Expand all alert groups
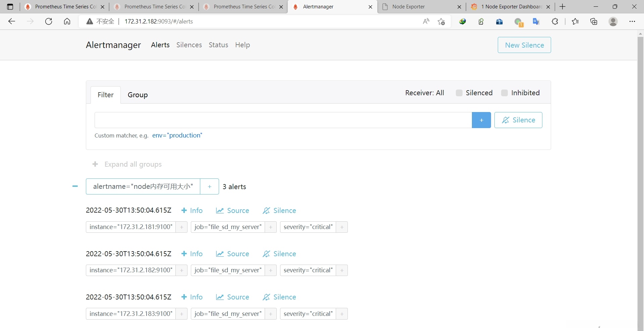Image resolution: width=644 pixels, height=331 pixels. pos(127,164)
